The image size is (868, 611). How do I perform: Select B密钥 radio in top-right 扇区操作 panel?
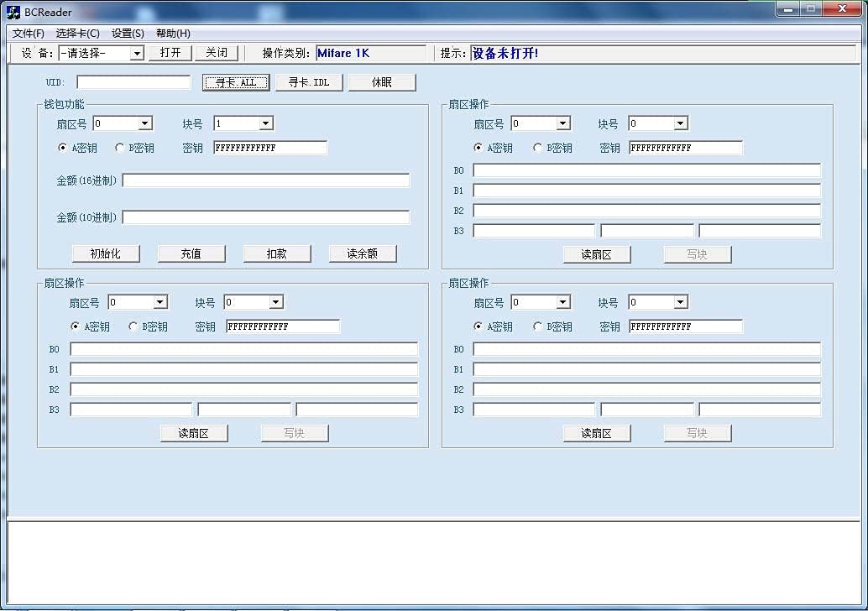538,148
